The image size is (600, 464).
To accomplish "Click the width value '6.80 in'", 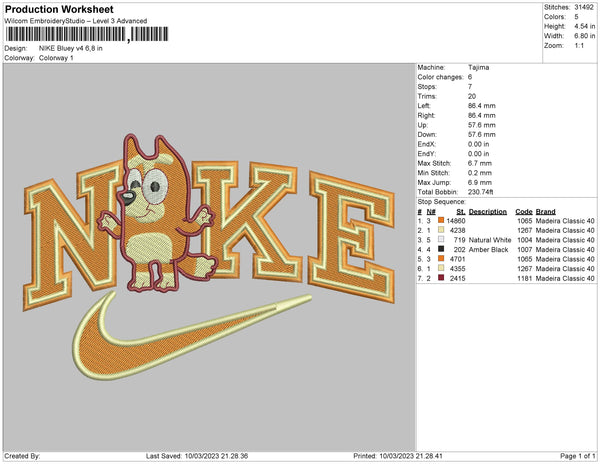I will coord(584,36).
